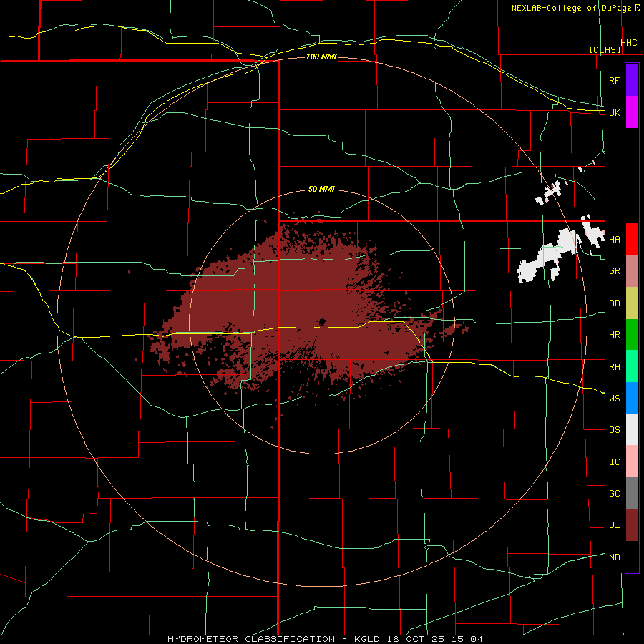Click the 100 NMI range ring label

321,57
